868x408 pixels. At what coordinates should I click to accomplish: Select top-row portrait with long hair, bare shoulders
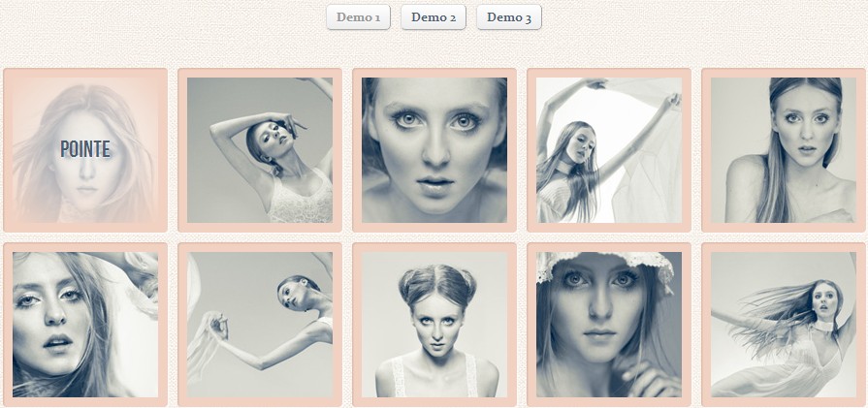784,150
